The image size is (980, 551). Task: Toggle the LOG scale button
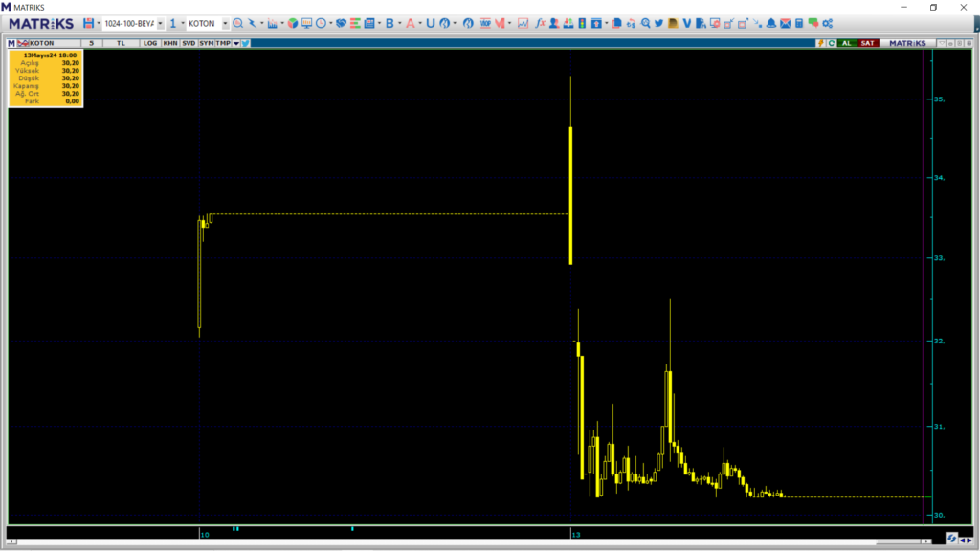click(x=150, y=43)
